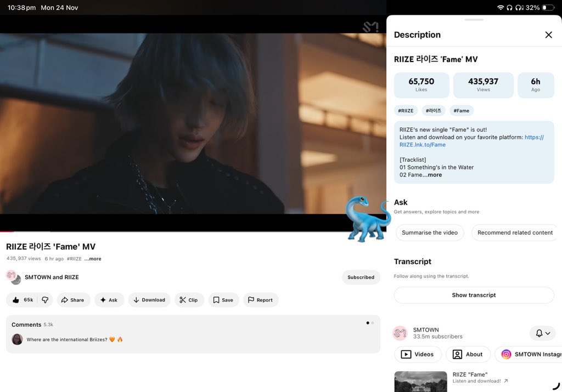
Task: Open the #Fame hashtag chip
Action: point(461,111)
